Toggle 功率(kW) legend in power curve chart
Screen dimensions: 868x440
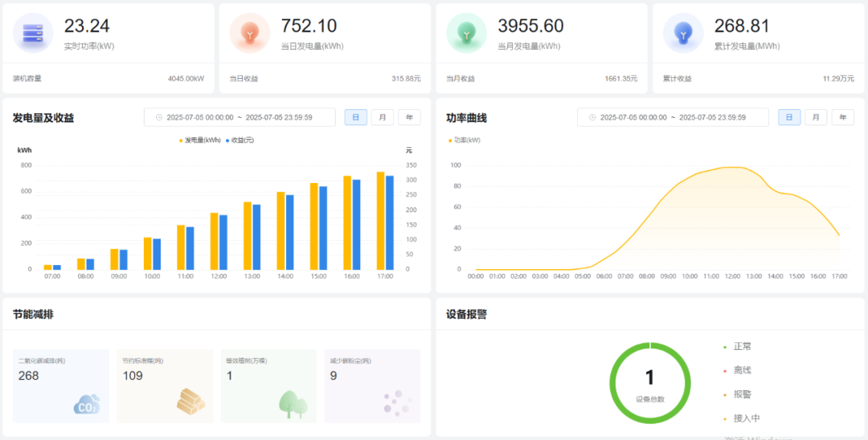[465, 140]
